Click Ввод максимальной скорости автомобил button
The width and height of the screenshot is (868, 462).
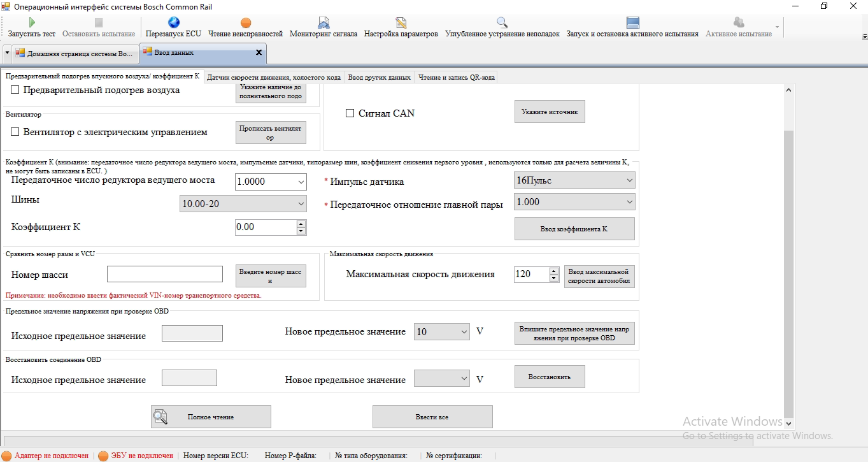pos(599,276)
